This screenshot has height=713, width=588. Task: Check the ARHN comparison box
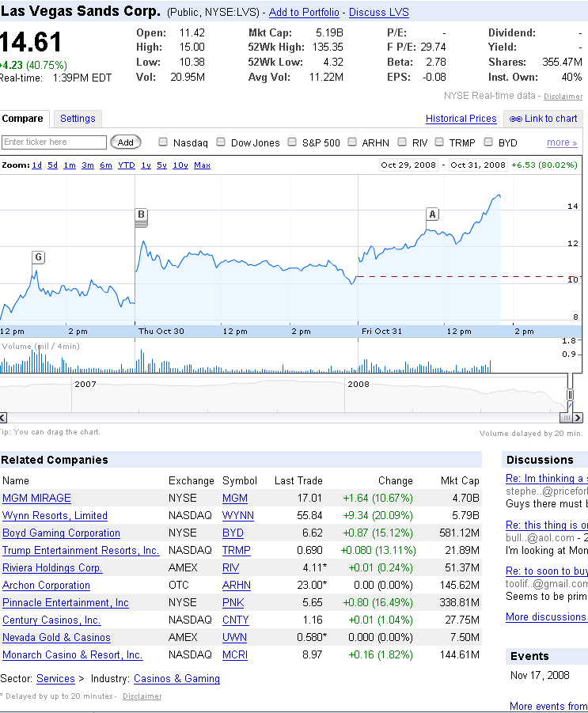352,142
